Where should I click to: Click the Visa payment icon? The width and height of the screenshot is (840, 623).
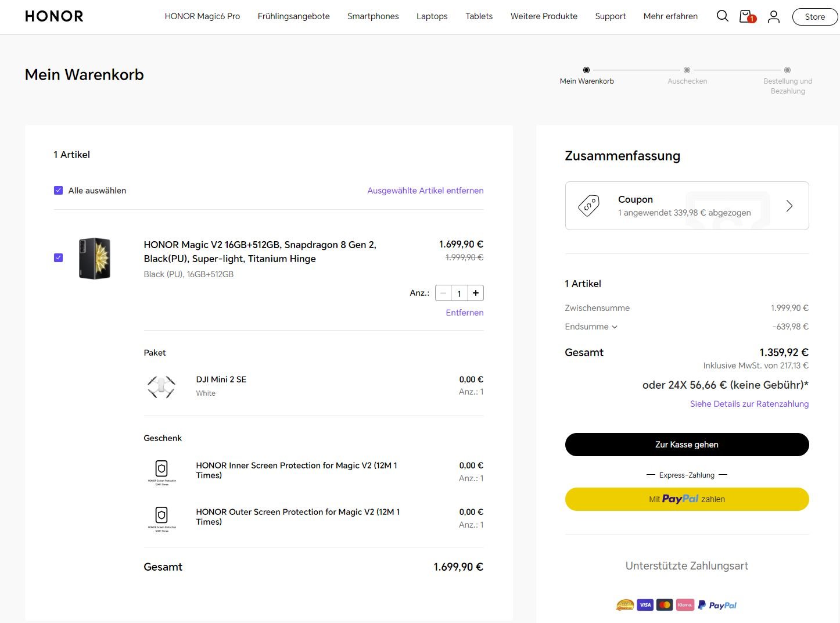coord(645,605)
